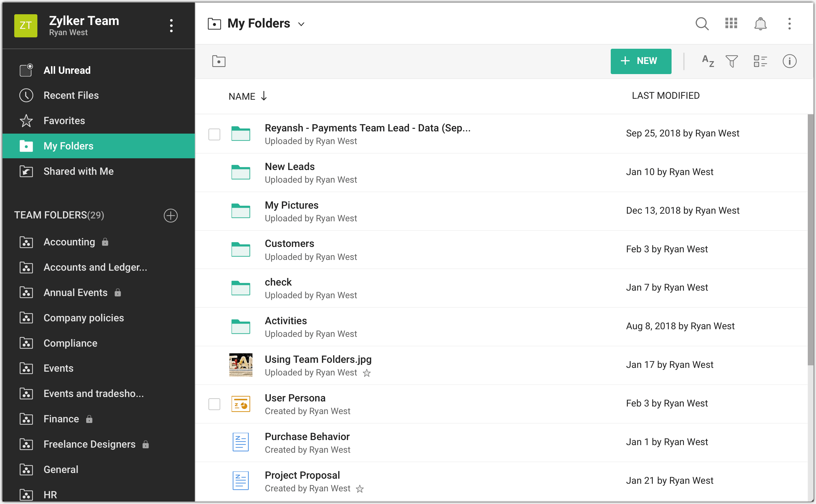Screen dimensions: 816x504
Task: Click the apps grid icon
Action: 731,23
